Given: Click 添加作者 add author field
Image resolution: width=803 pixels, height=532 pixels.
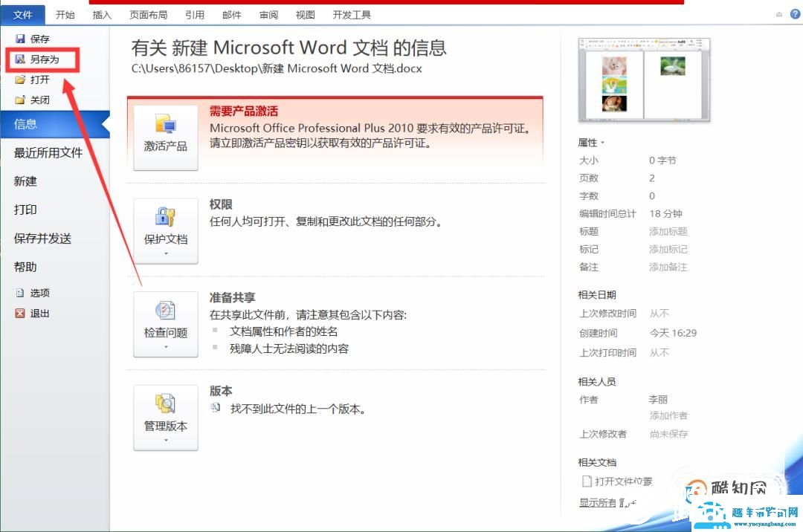Looking at the screenshot, I should (668, 415).
